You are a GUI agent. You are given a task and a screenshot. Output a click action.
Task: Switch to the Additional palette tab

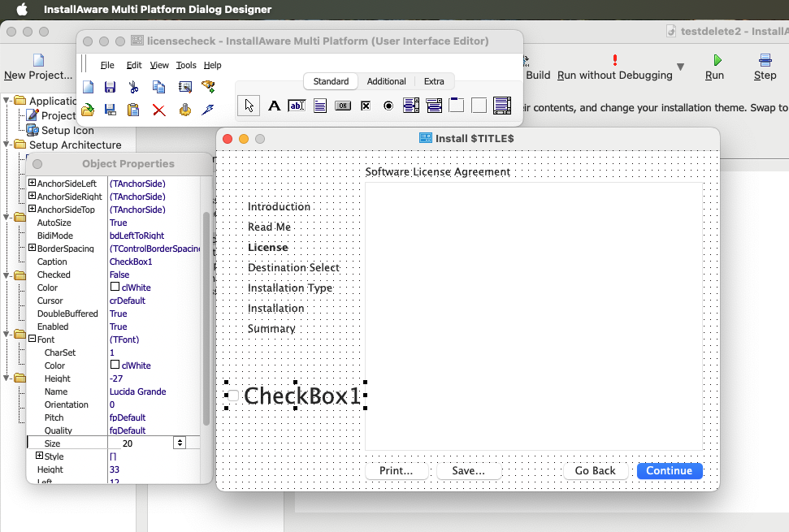386,81
